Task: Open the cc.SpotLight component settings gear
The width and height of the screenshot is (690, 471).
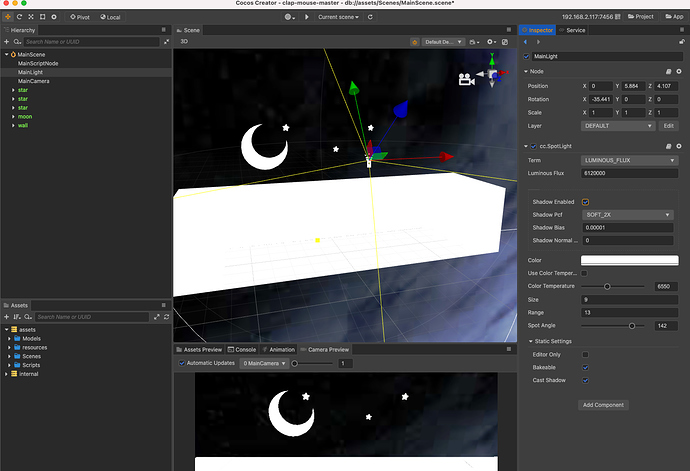Action: [678, 147]
